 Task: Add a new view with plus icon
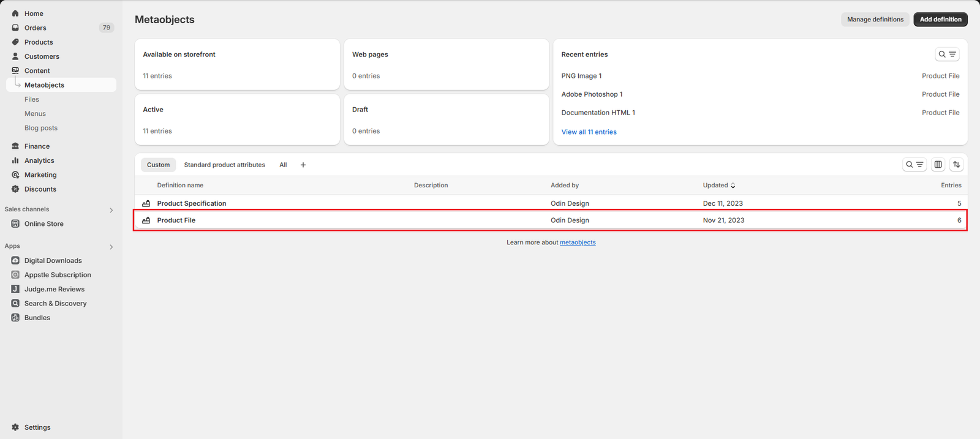[303, 165]
